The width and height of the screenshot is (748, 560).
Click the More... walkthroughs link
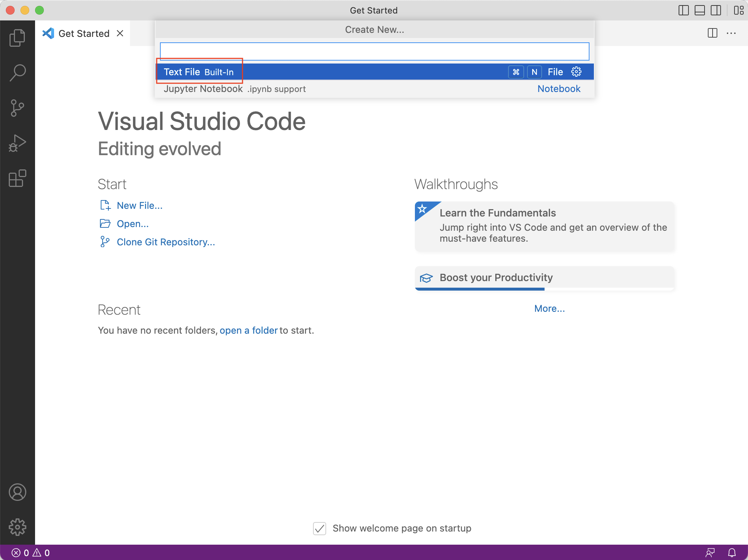click(x=549, y=308)
